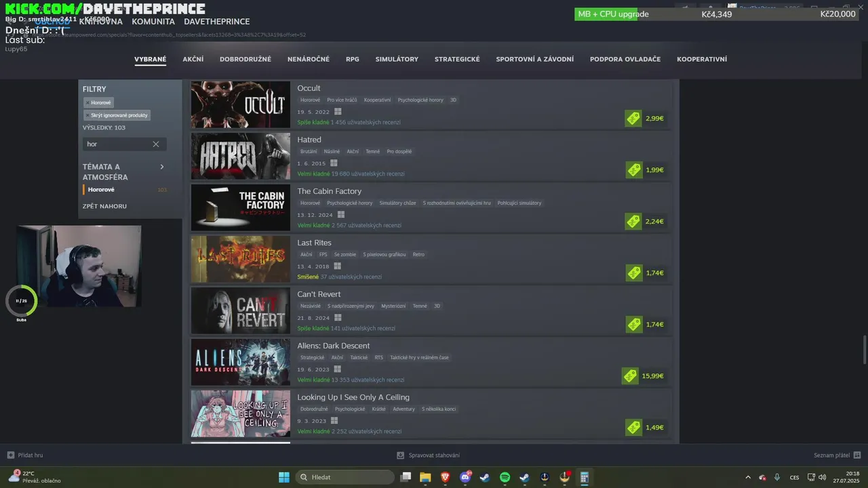Switch to the SPORTOVNÍ A ZÁVODNÍ tab
Image resolution: width=868 pixels, height=488 pixels.
[x=535, y=59]
